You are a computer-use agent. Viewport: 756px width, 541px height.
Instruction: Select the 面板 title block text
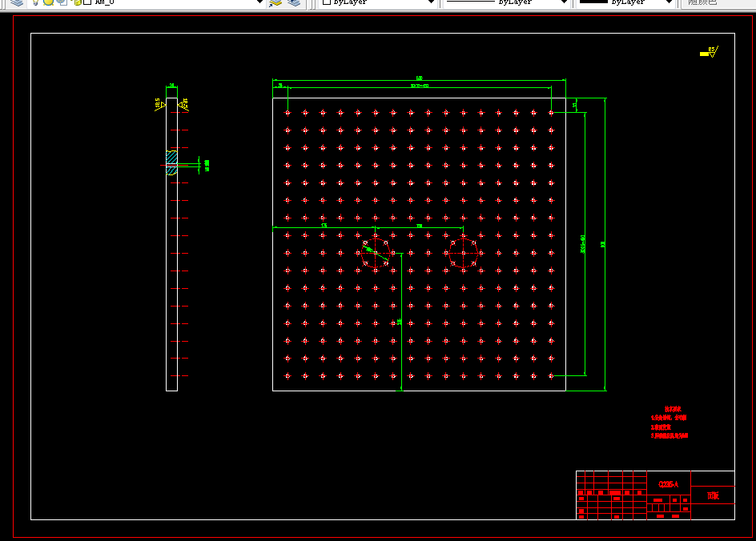click(713, 495)
